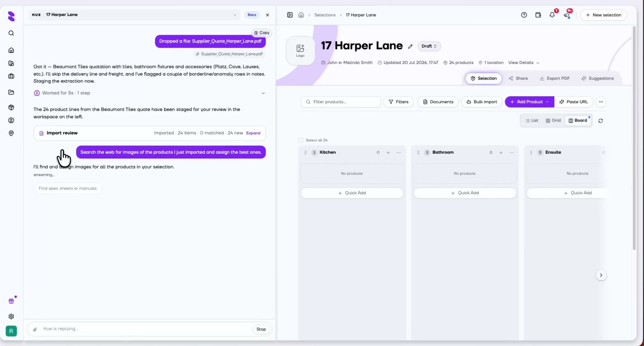Screen dimensions: 644x346
Task: Click the search icon in left sidebar
Action: [11, 33]
